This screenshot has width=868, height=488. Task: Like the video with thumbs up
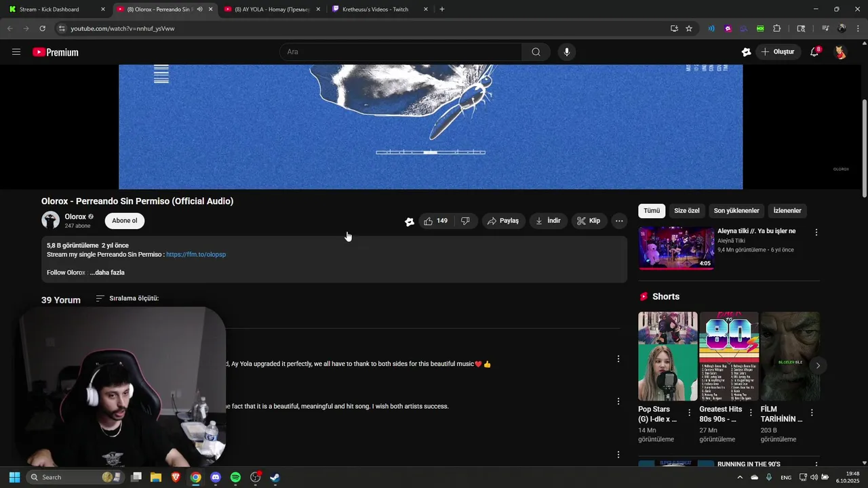point(436,221)
